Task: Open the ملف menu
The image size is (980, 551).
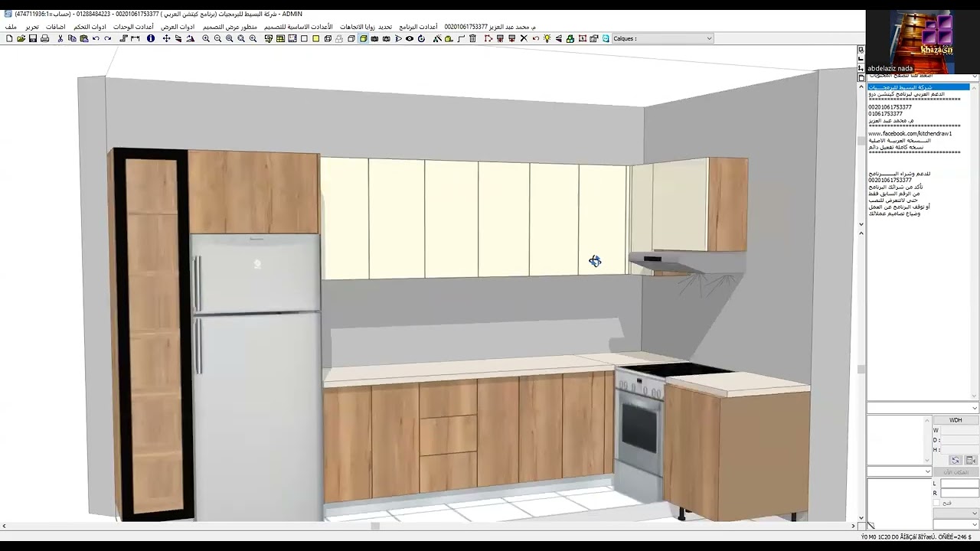Action: (x=11, y=27)
